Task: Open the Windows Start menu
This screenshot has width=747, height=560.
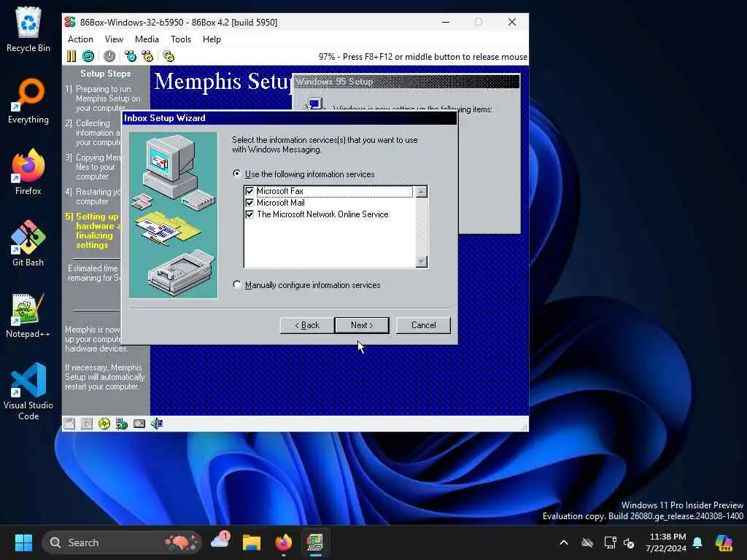Action: [23, 542]
